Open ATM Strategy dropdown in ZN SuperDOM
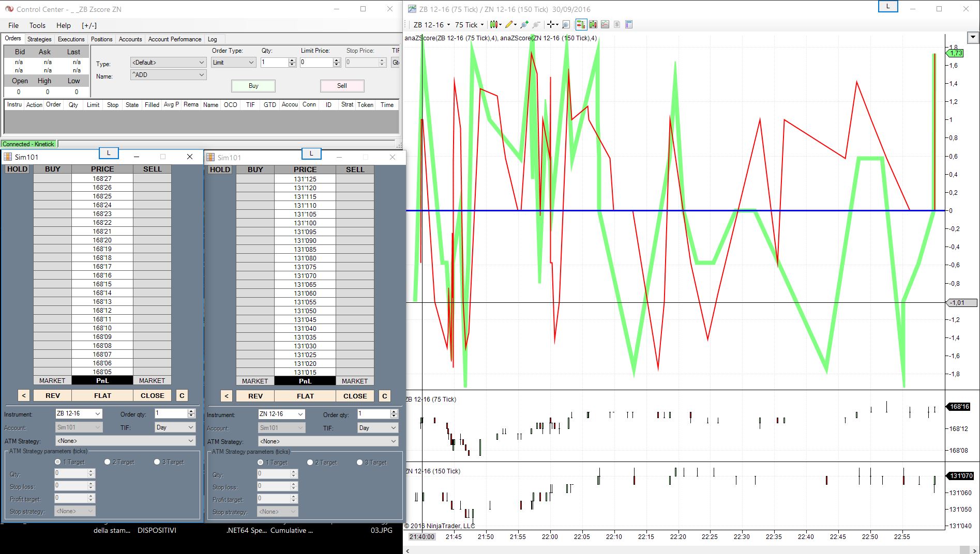The image size is (980, 554). [328, 441]
